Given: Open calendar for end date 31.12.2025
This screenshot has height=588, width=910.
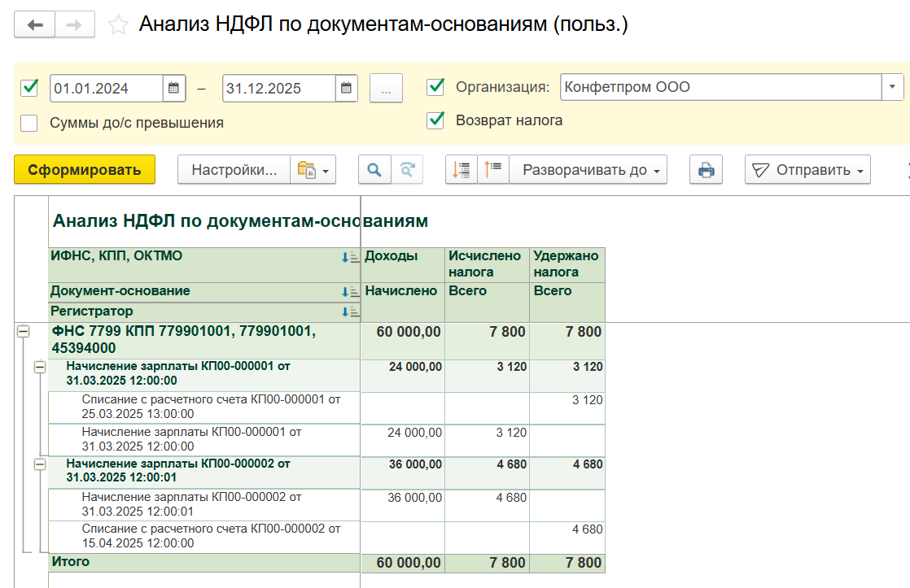Looking at the screenshot, I should tap(346, 88).
